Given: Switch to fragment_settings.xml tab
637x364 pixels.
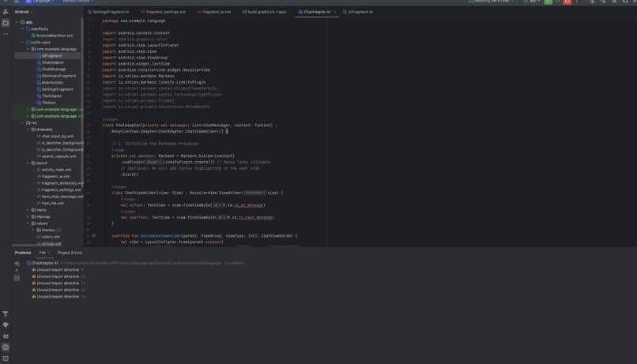Looking at the screenshot, I should pyautogui.click(x=164, y=12).
